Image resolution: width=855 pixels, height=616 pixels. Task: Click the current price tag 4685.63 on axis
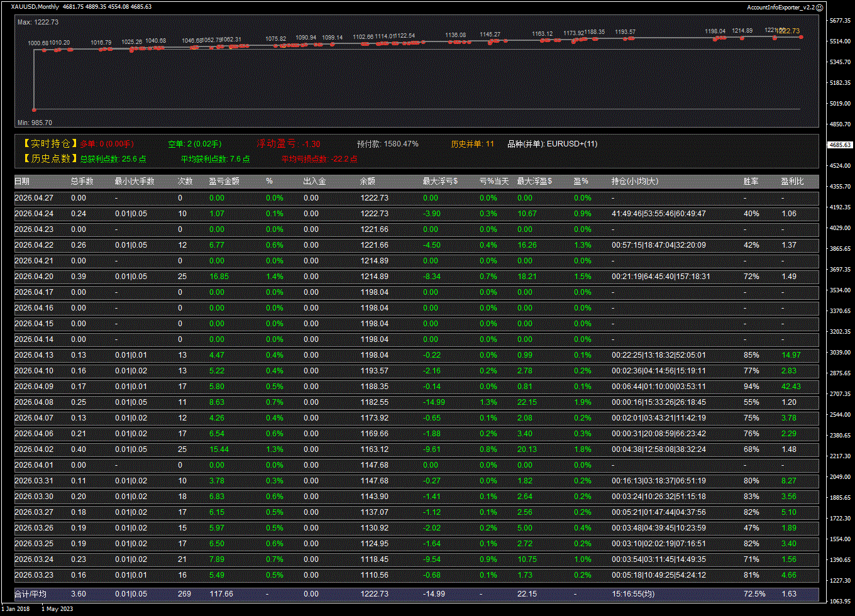coord(840,145)
